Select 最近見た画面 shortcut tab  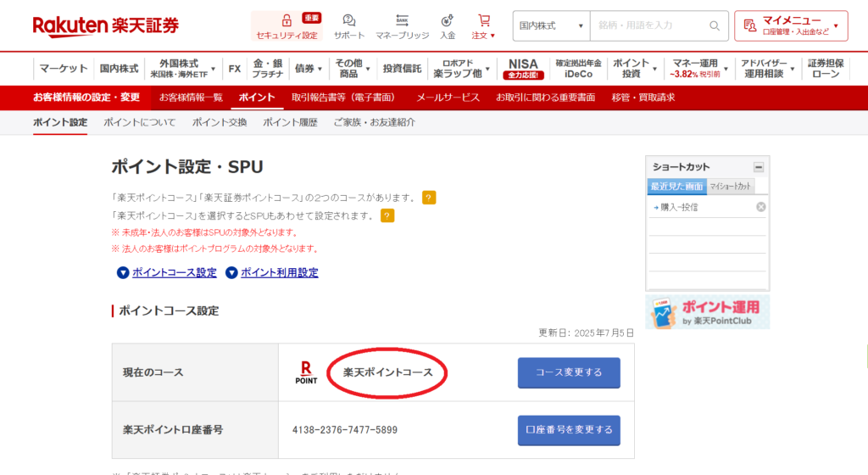pyautogui.click(x=676, y=187)
